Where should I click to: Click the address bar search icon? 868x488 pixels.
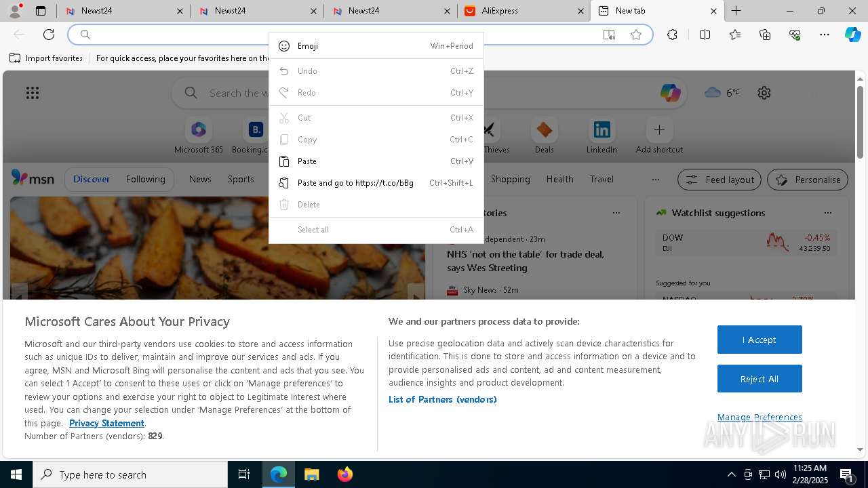85,35
